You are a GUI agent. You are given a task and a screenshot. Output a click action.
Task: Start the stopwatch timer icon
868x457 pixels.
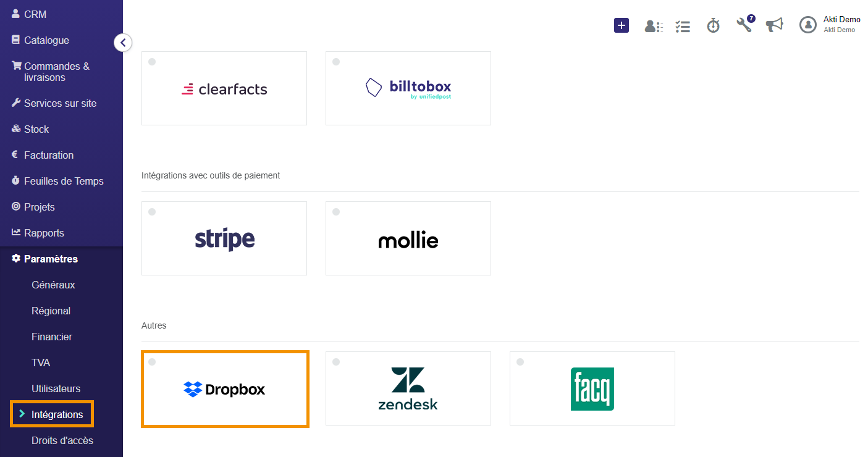pyautogui.click(x=714, y=25)
